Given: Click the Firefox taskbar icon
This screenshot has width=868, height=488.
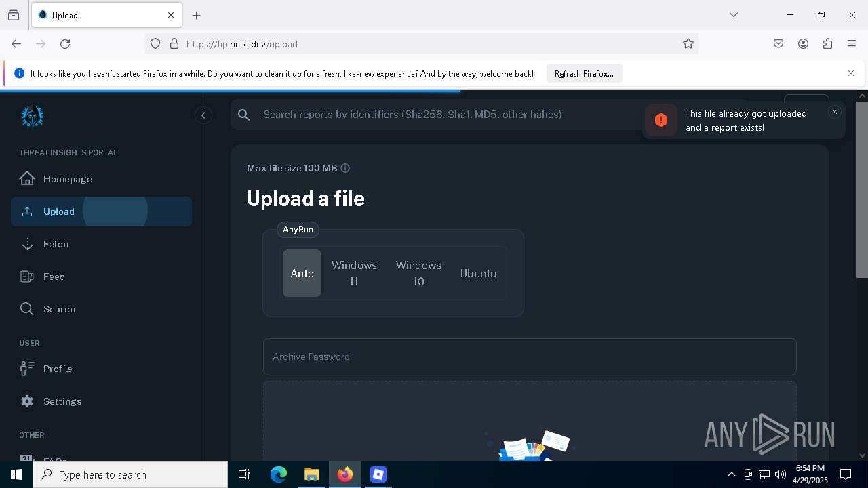Looking at the screenshot, I should 345,474.
